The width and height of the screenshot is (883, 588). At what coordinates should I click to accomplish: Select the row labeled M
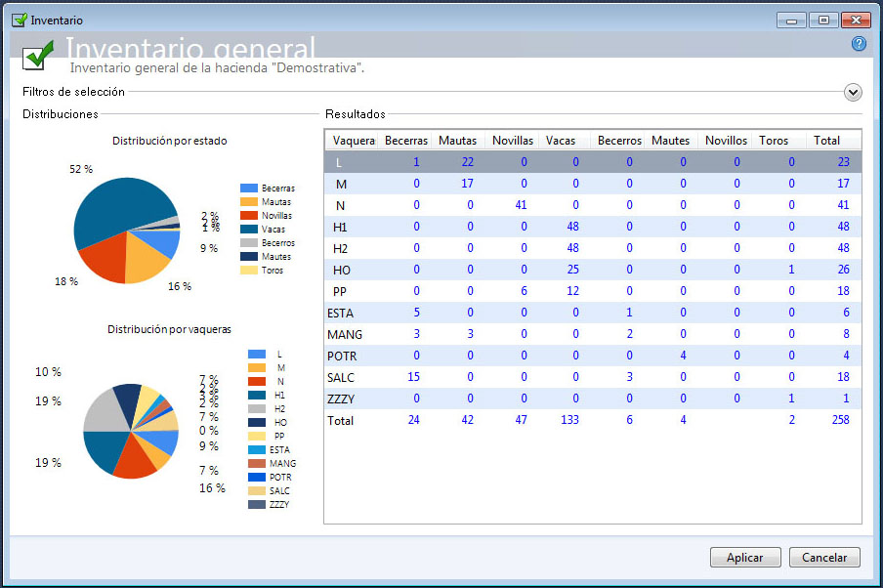(593, 184)
